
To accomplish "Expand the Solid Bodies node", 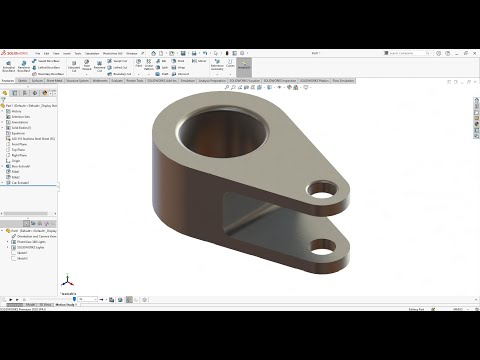I will pos(3,128).
